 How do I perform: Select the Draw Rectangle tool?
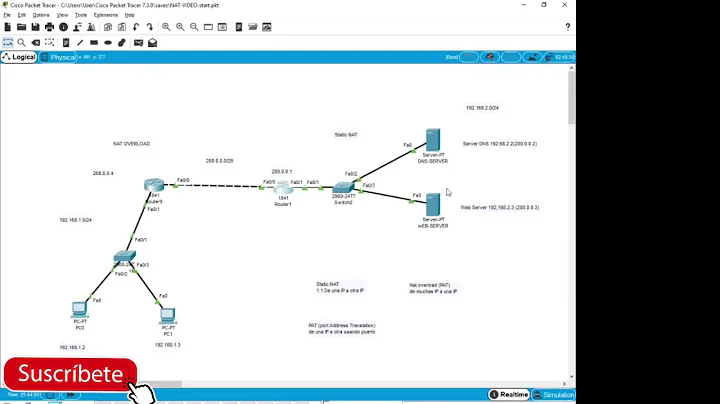(94, 43)
